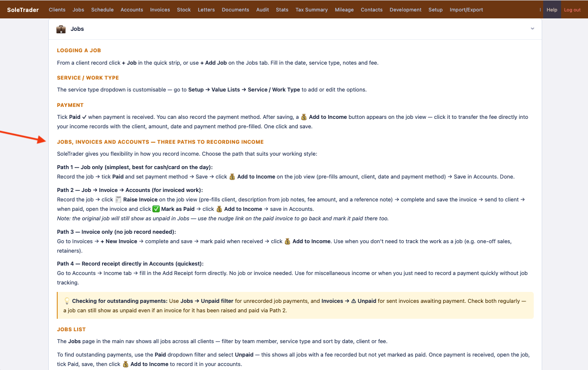Switch to the Accounts navigation item
The width and height of the screenshot is (588, 370).
131,10
